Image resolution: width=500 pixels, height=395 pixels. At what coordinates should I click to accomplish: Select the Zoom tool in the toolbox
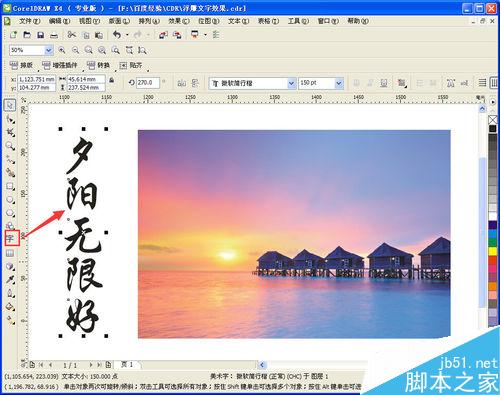(10, 146)
